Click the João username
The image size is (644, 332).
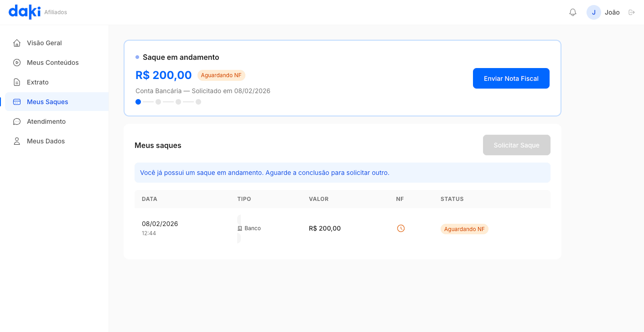612,12
